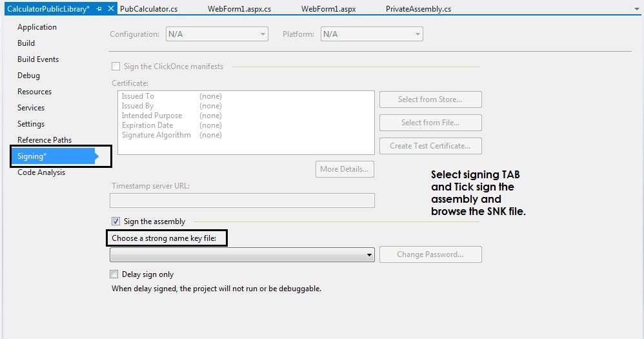Expand the Platform dropdown
The height and width of the screenshot is (339, 644).
(372, 34)
